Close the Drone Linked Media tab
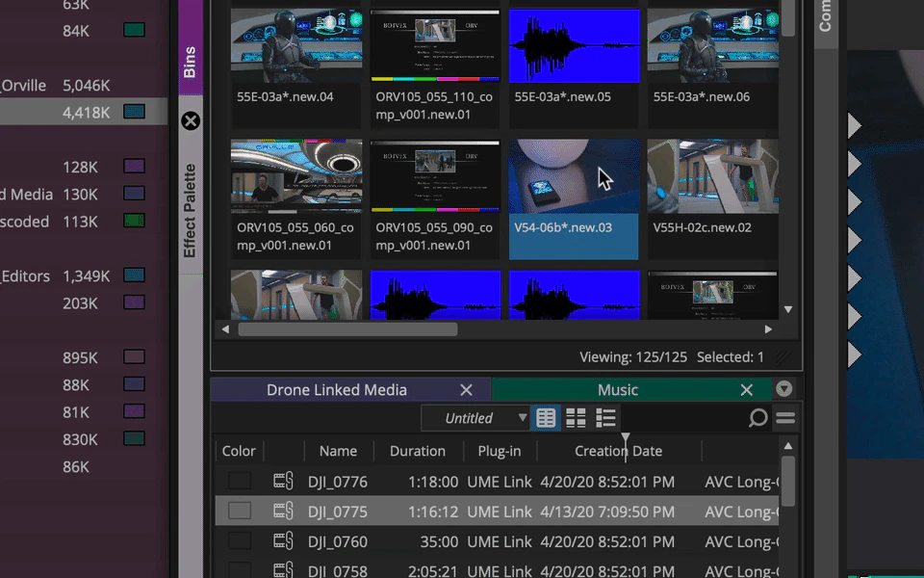 pyautogui.click(x=466, y=390)
